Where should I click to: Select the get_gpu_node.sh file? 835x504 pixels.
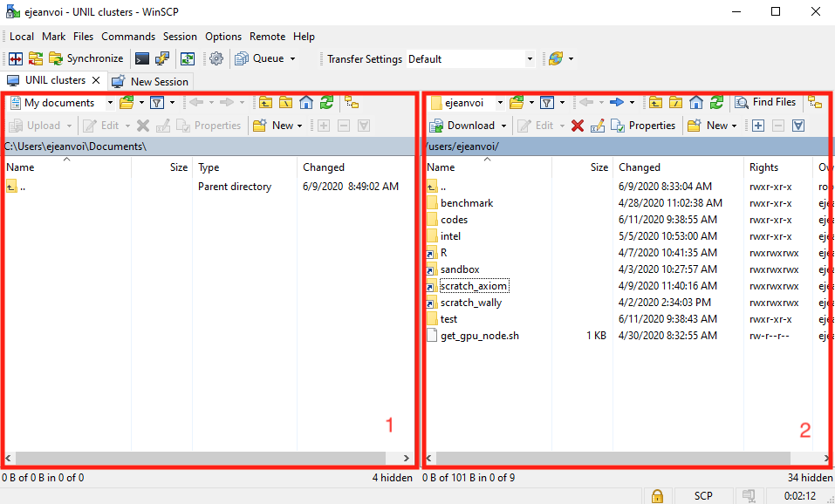(x=480, y=336)
